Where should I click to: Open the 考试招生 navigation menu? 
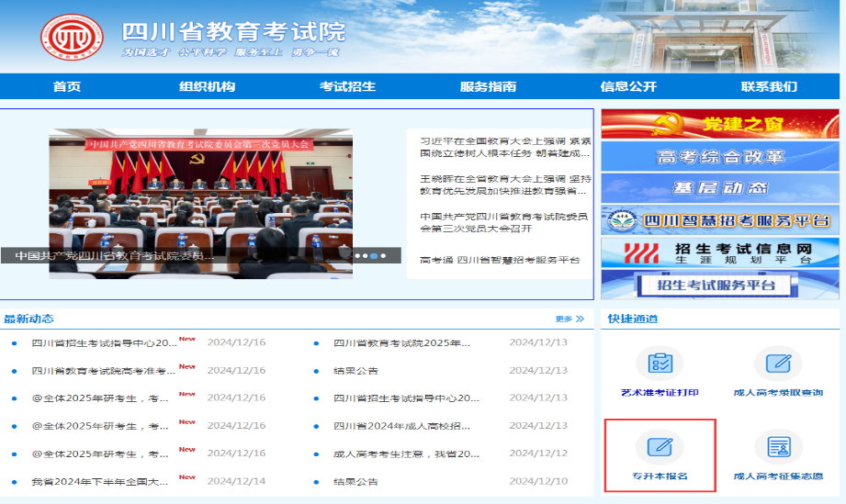[347, 87]
